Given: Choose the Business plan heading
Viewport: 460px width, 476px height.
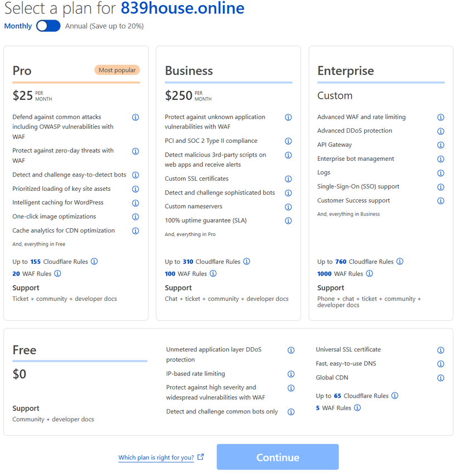Looking at the screenshot, I should click(x=189, y=71).
